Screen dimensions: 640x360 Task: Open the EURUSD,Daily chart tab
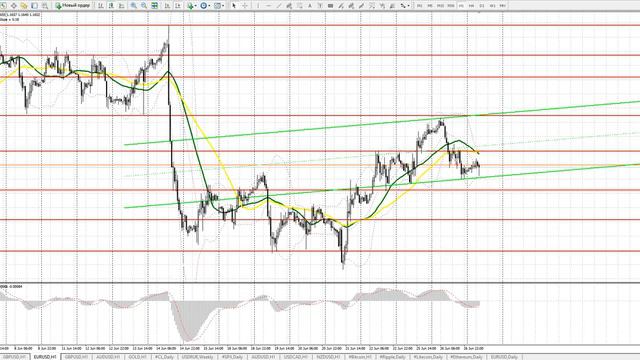pyautogui.click(x=504, y=357)
